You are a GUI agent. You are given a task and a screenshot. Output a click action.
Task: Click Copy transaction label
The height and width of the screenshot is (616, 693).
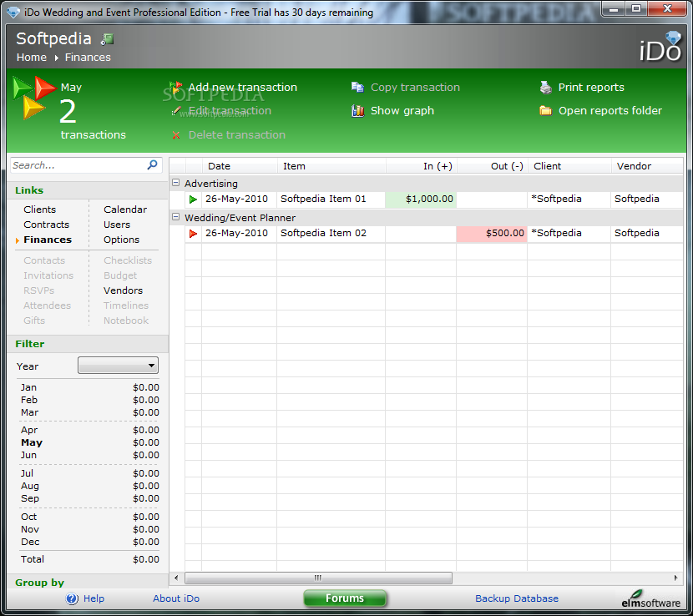(x=416, y=87)
